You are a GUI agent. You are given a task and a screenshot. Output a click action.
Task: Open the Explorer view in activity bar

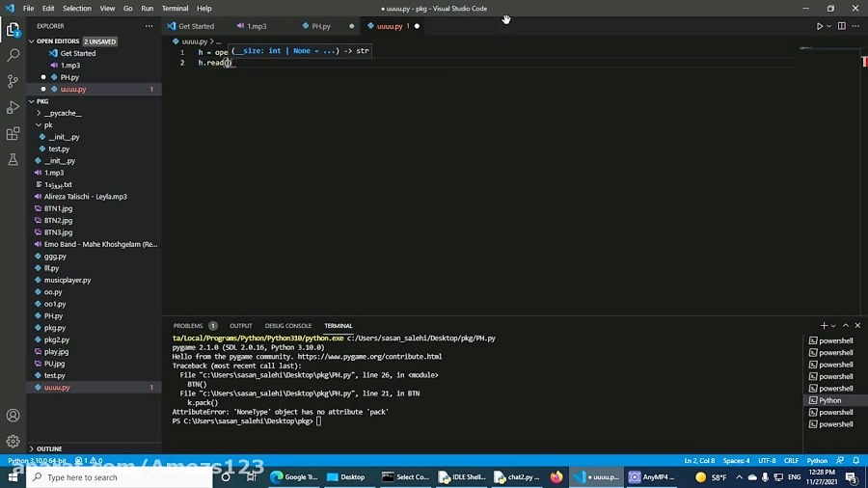coord(13,29)
